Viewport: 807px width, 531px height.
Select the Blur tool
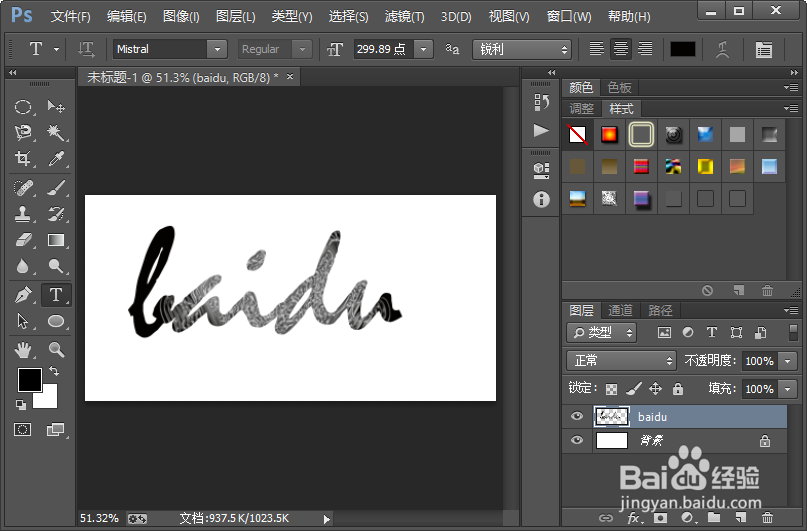23,266
